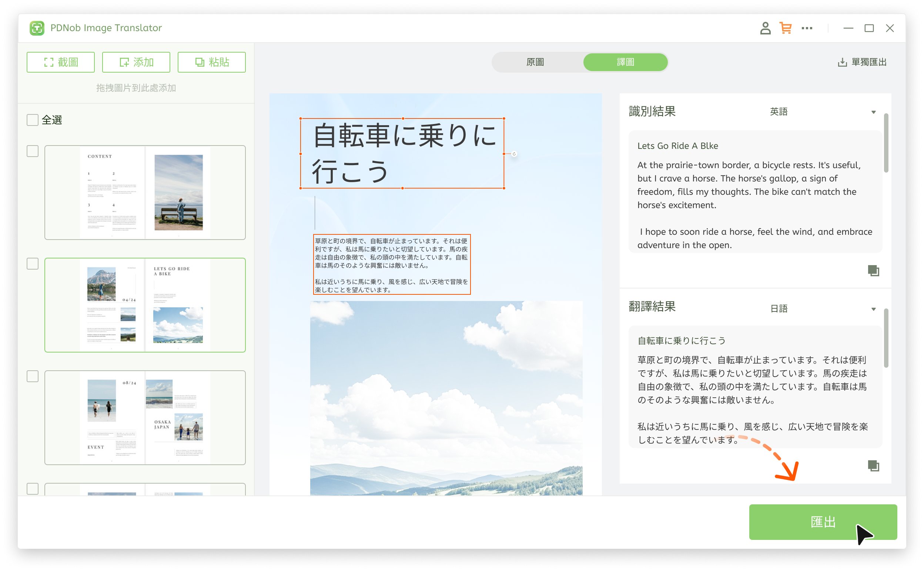Click the rotate handle beside the title box
This screenshot has height=571, width=924.
click(x=514, y=154)
